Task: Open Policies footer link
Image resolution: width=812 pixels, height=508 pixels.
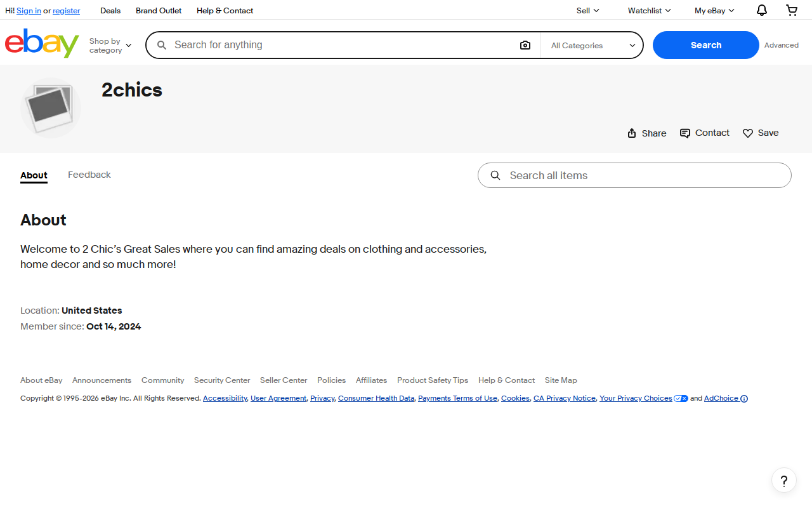Action: pos(331,380)
